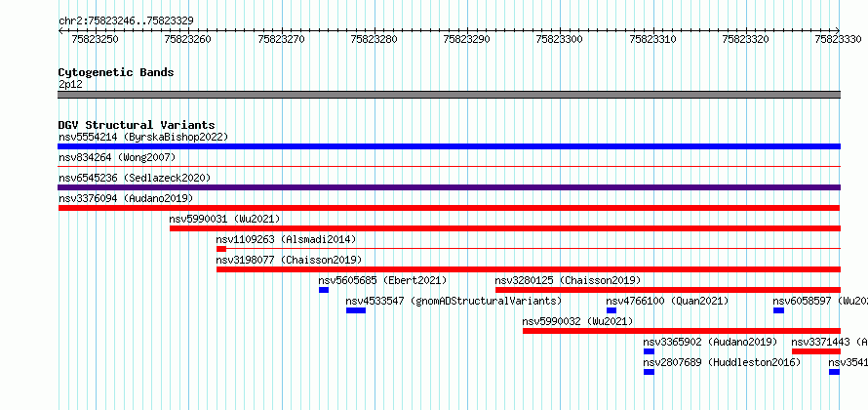868x410 pixels.
Task: Click the gray 2p12 cytogenetic band bar
Action: click(x=450, y=95)
